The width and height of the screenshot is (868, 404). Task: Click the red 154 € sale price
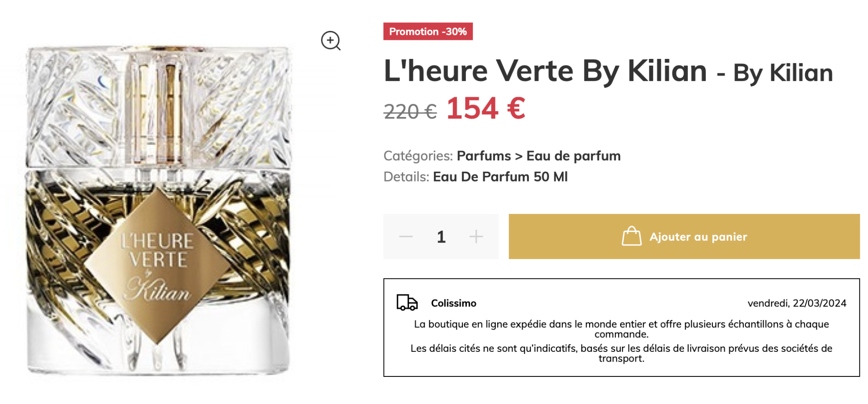pos(486,109)
